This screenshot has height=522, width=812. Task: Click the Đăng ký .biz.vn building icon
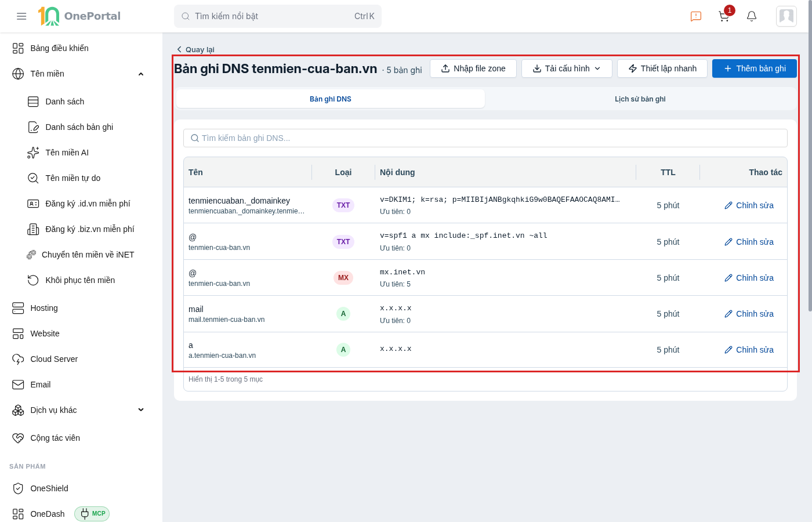point(33,229)
